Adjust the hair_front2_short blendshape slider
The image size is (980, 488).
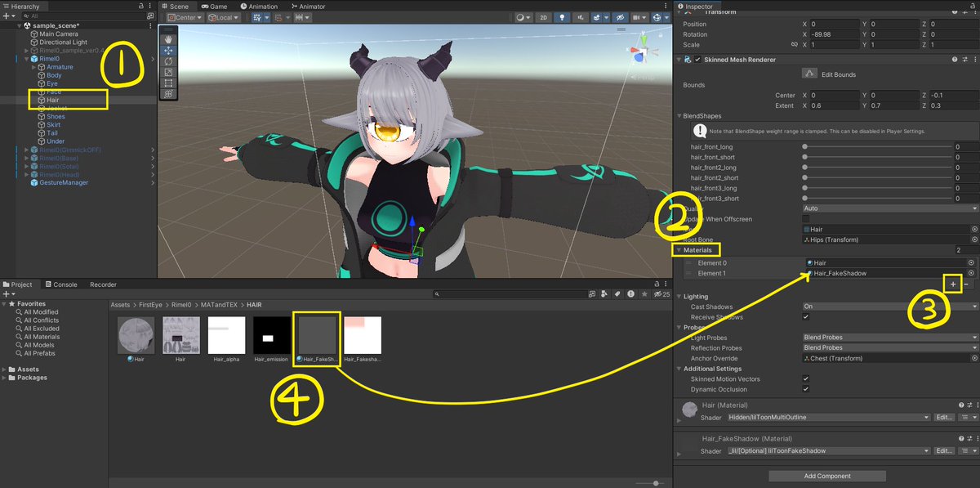click(876, 177)
